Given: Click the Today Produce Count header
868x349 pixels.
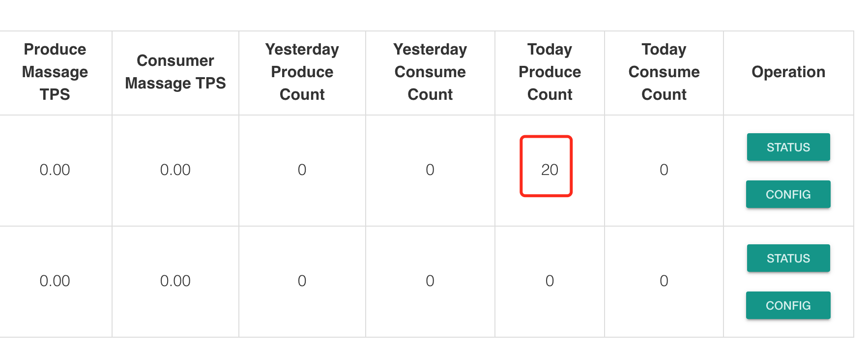Looking at the screenshot, I should pos(550,72).
